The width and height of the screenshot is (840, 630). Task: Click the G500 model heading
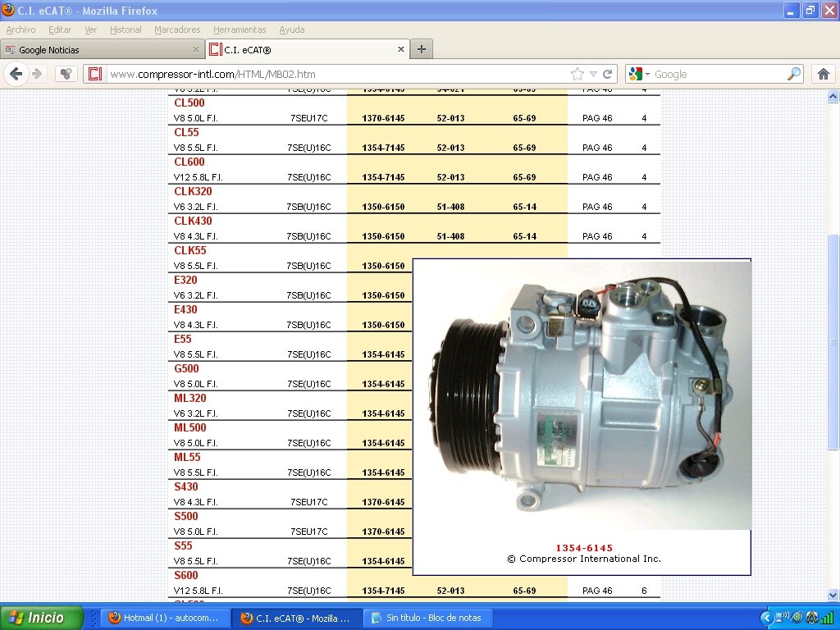point(186,368)
